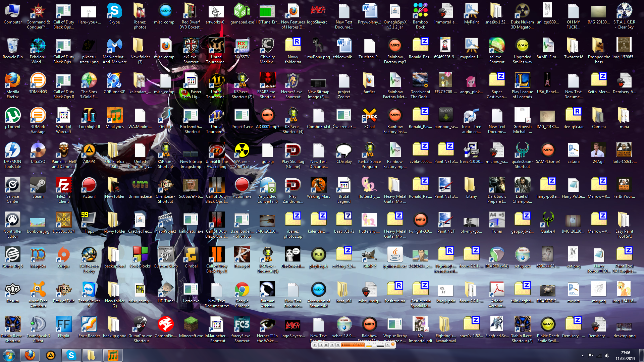The width and height of the screenshot is (644, 362).
Task: Launch Minecraft.exe from the desktop
Action: point(191,327)
